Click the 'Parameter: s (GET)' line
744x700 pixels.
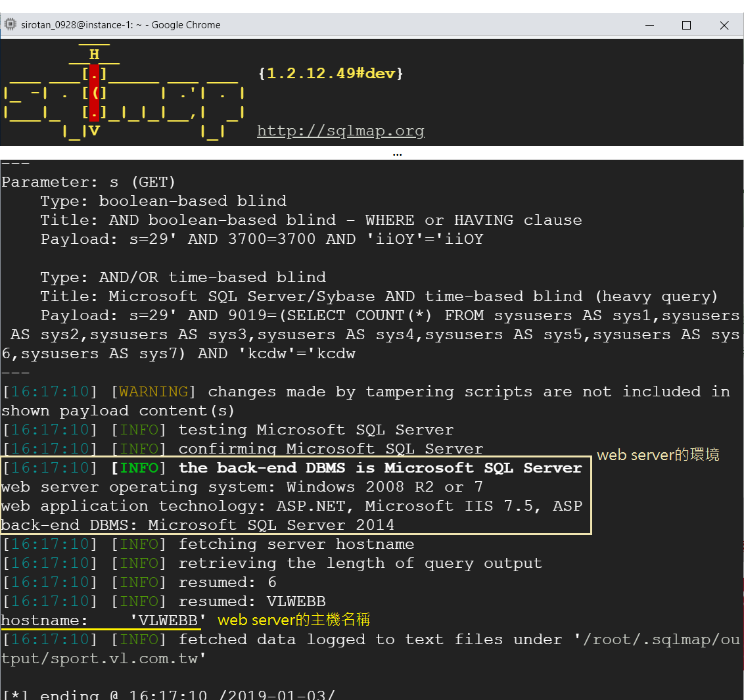click(88, 182)
